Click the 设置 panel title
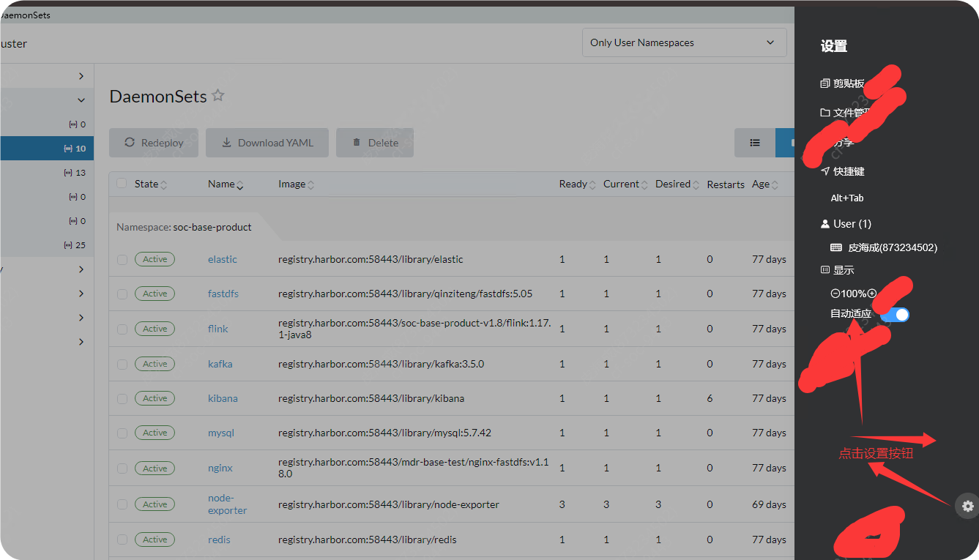The width and height of the screenshot is (979, 560). (x=834, y=46)
